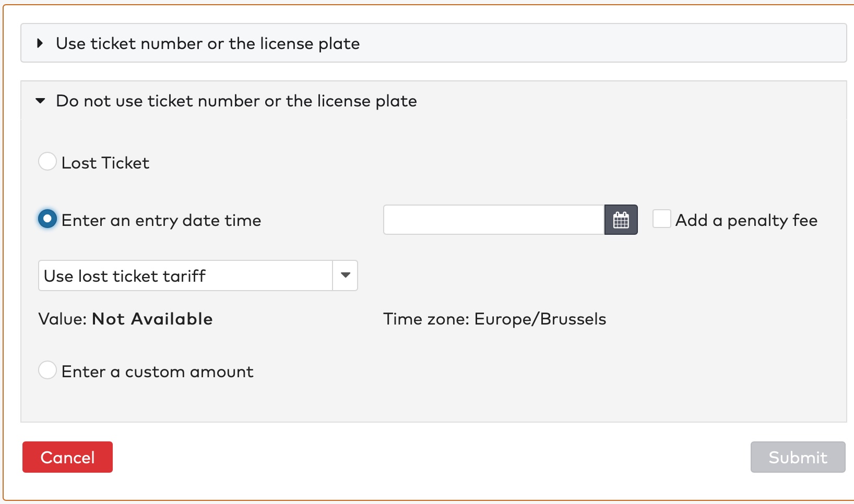Choose the Enter a custom amount option
The height and width of the screenshot is (504, 854).
click(48, 370)
